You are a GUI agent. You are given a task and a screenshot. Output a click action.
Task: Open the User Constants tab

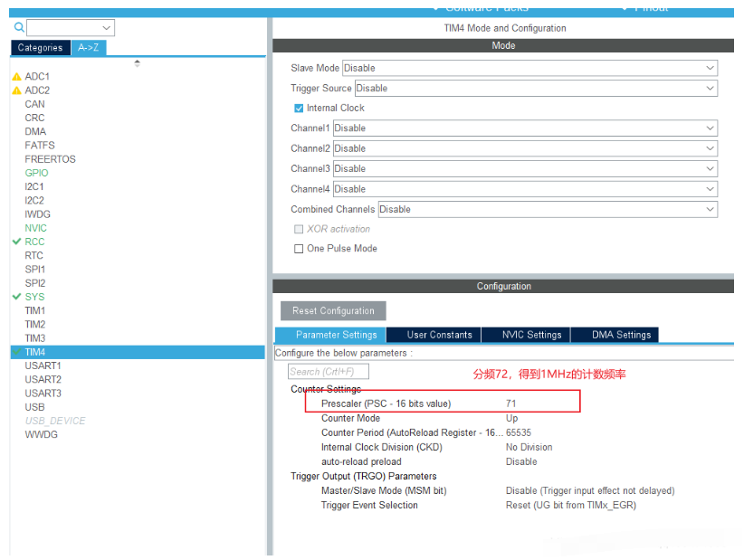(434, 335)
